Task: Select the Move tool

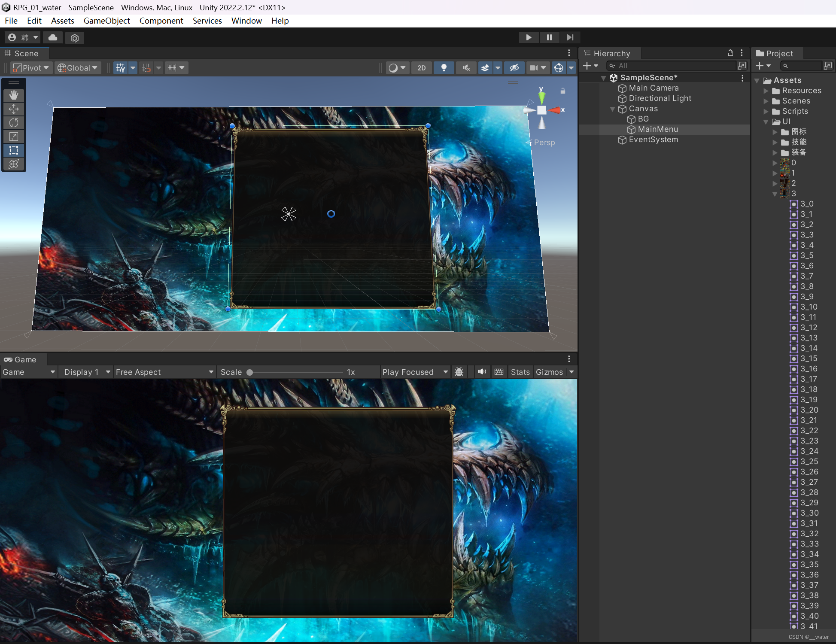Action: click(x=14, y=109)
